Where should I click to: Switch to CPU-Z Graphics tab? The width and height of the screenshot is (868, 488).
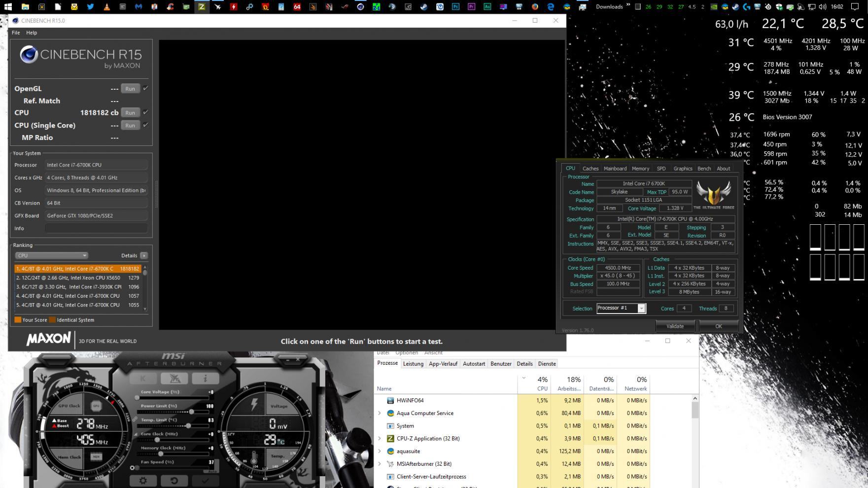(683, 169)
